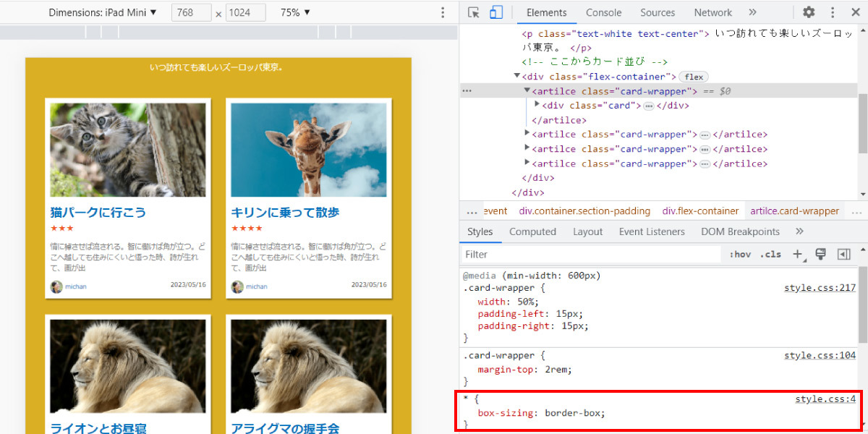This screenshot has height=434, width=868.
Task: Open the Styles tab
Action: (480, 231)
